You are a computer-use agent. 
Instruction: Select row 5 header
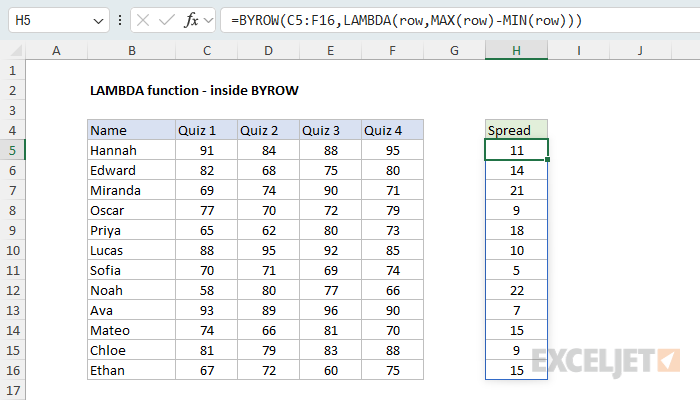(12, 150)
